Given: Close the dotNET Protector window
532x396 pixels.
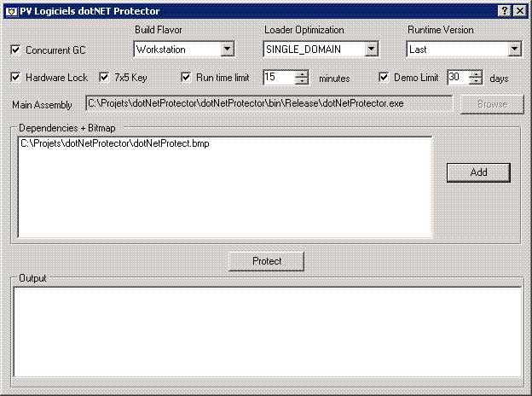Looking at the screenshot, I should tap(520, 10).
